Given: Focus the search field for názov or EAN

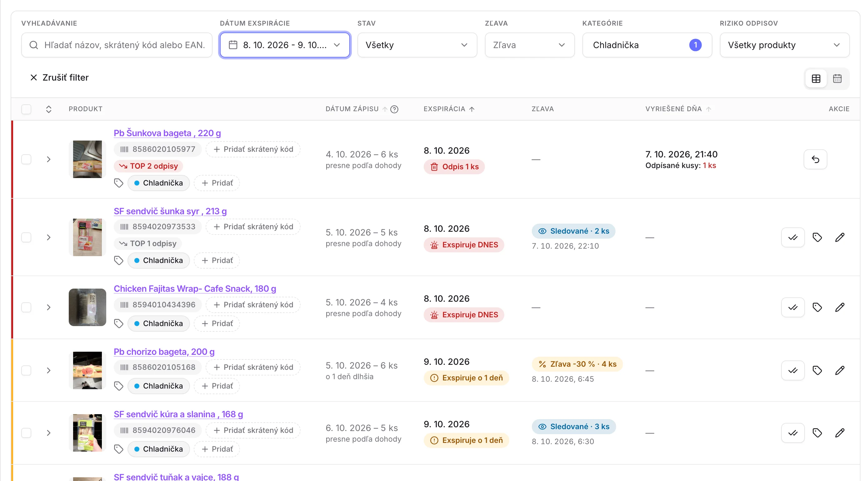Looking at the screenshot, I should [117, 45].
